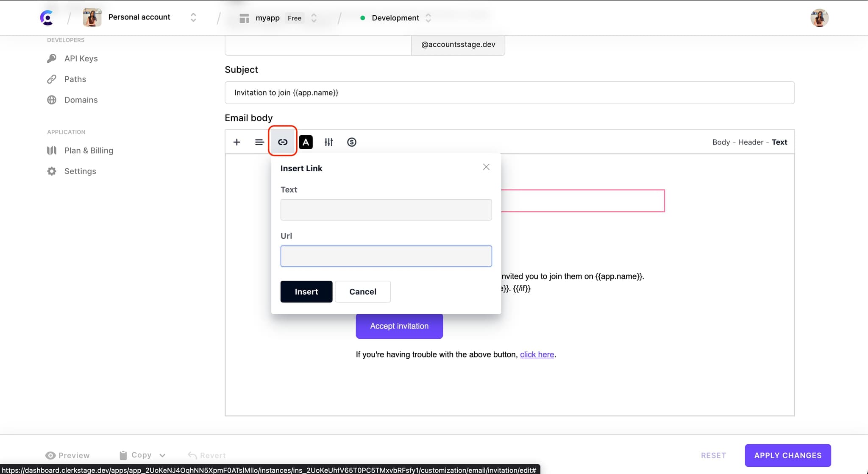Viewport: 868px width, 474px height.
Task: Click the RESET button
Action: (713, 455)
